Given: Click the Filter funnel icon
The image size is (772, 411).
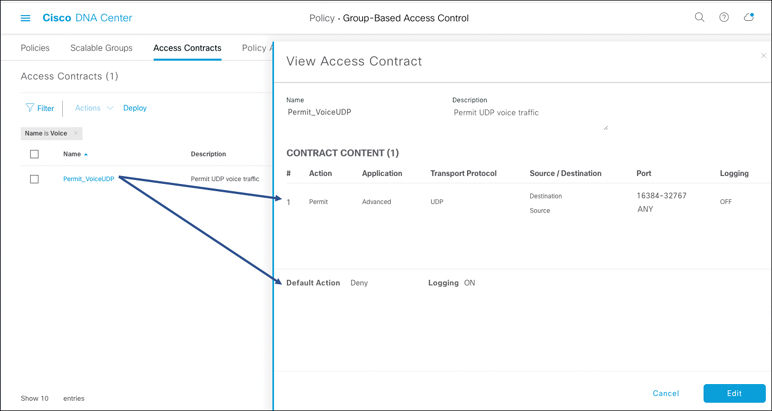Looking at the screenshot, I should click(x=30, y=108).
